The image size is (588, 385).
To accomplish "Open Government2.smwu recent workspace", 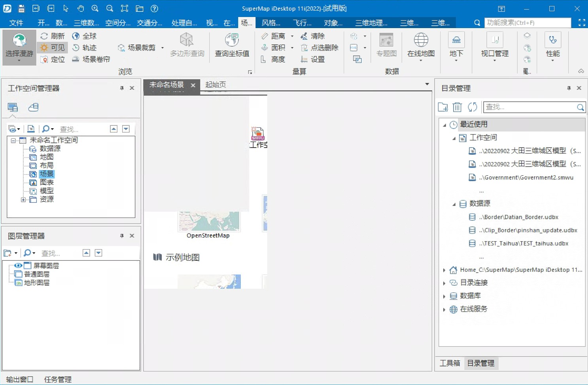I will point(526,178).
